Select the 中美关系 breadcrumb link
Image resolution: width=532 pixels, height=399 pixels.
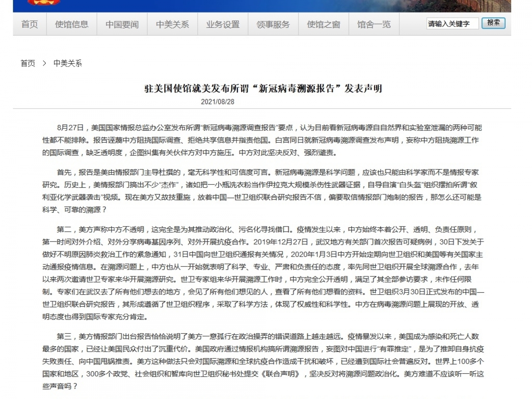[68, 63]
